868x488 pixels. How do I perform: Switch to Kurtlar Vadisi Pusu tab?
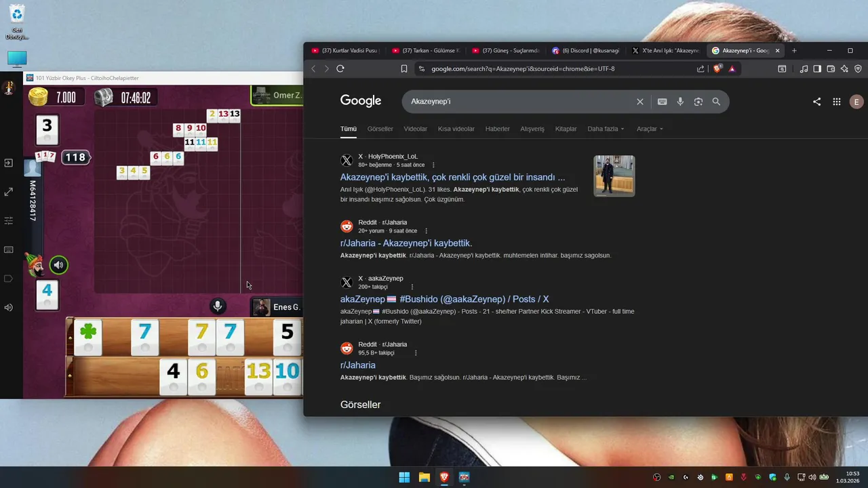point(345,50)
